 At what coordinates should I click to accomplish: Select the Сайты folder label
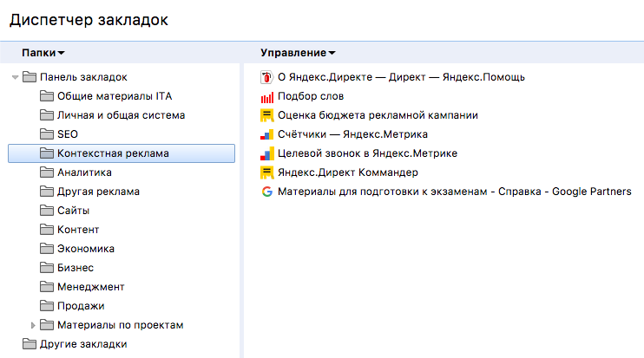tap(73, 211)
